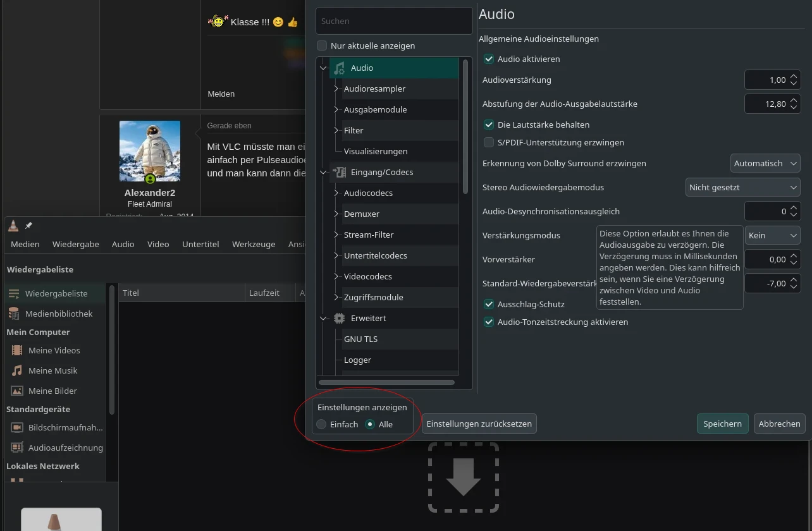Click Audio-Desynchronisationsausgleich value field
812x531 pixels.
(x=773, y=211)
